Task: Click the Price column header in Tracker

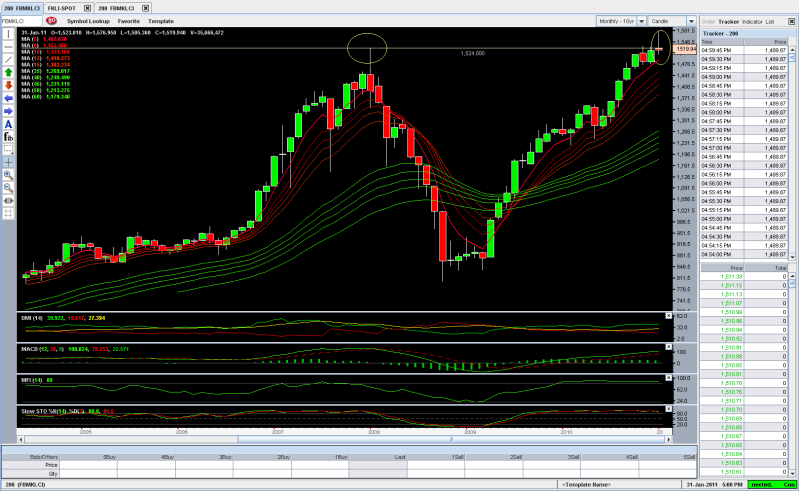Action: coord(766,42)
